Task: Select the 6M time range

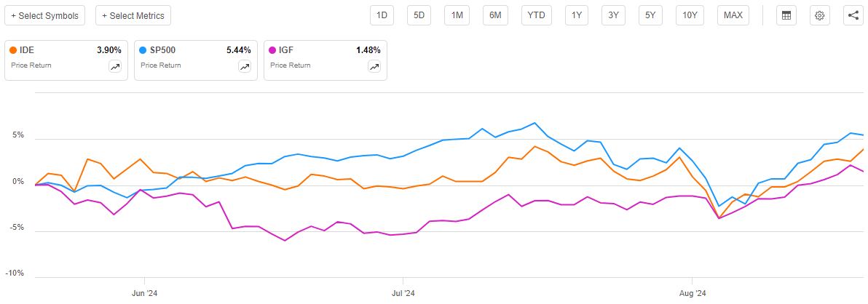Action: [495, 15]
